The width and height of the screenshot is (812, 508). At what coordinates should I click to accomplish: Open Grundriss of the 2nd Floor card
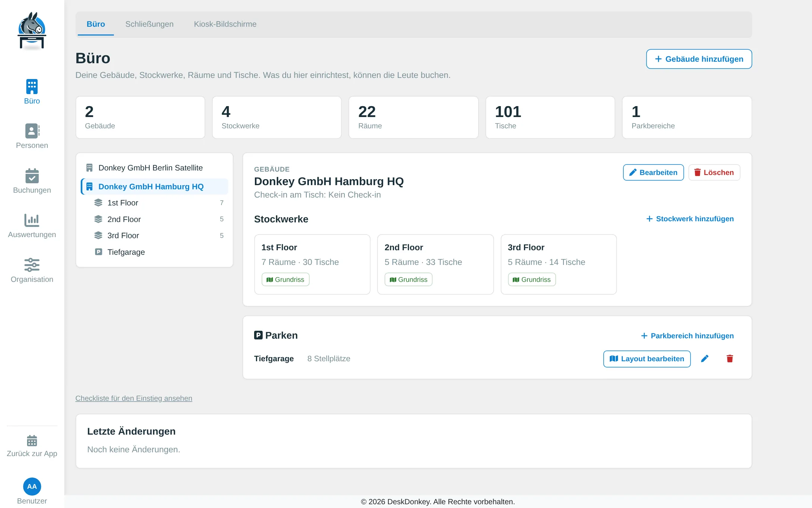point(409,280)
